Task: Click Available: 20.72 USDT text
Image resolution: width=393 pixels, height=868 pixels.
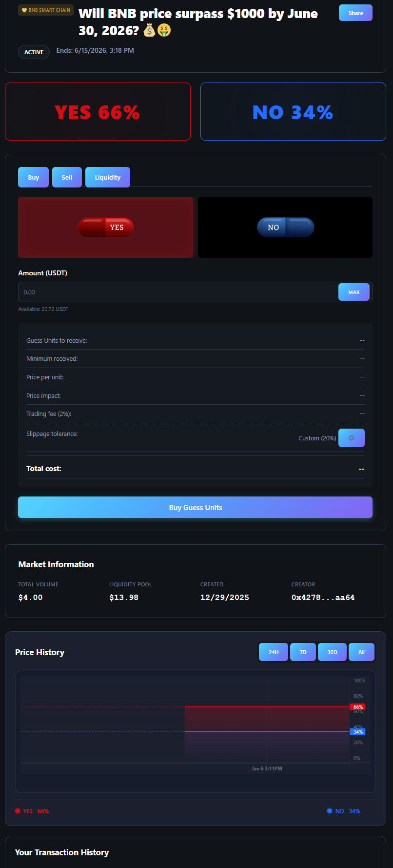Action: (x=43, y=309)
